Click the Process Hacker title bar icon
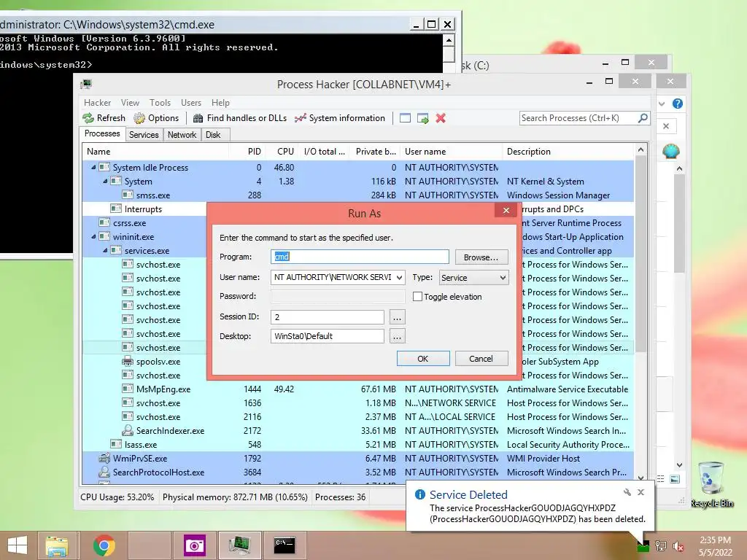Screen dimensions: 747x560 [x=86, y=85]
